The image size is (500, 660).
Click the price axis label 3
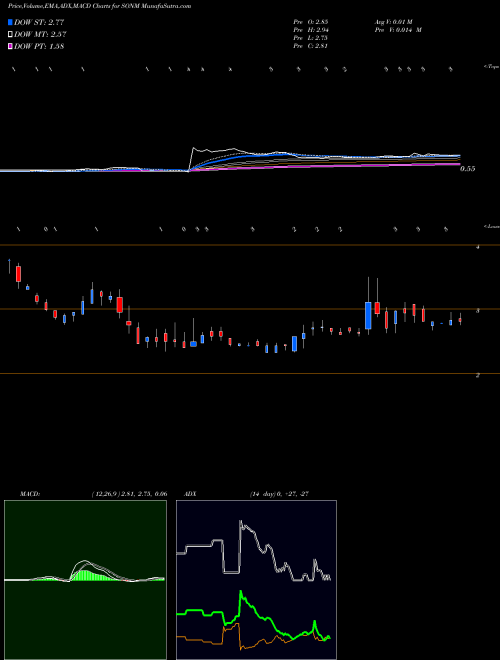(477, 311)
